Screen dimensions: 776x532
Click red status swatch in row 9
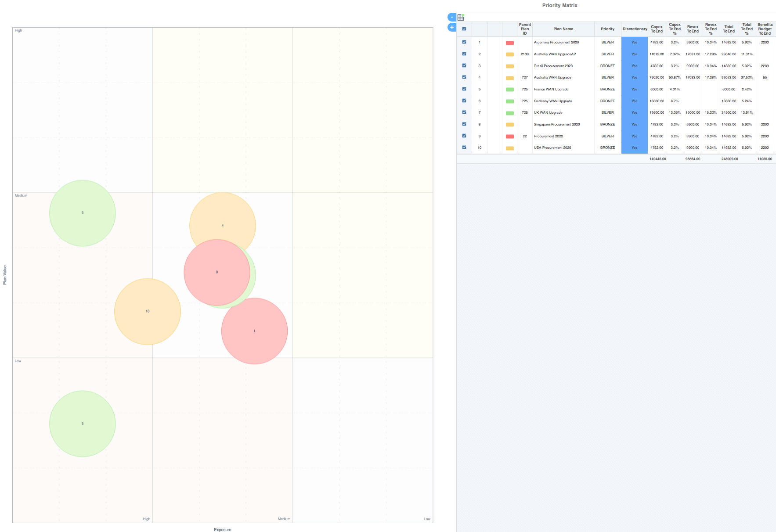coord(510,137)
